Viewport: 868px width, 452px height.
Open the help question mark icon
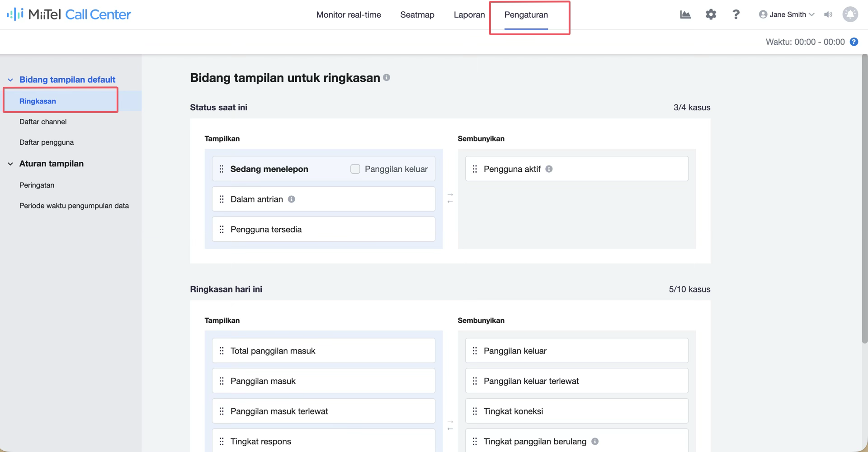736,14
